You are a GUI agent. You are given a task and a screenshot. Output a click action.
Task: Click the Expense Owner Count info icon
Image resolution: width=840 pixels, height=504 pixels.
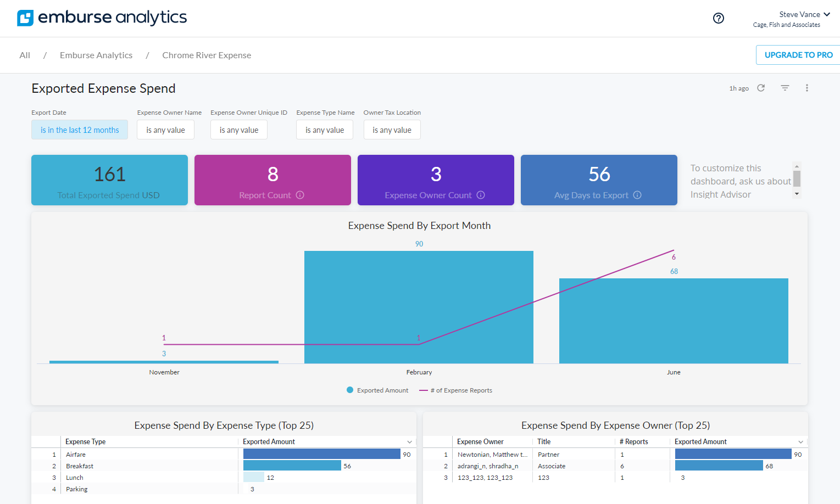point(481,195)
